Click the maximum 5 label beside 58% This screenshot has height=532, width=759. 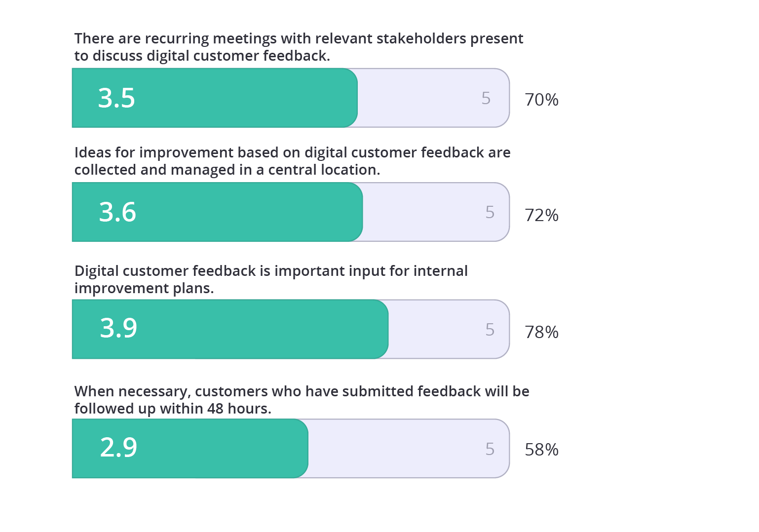coord(490,449)
